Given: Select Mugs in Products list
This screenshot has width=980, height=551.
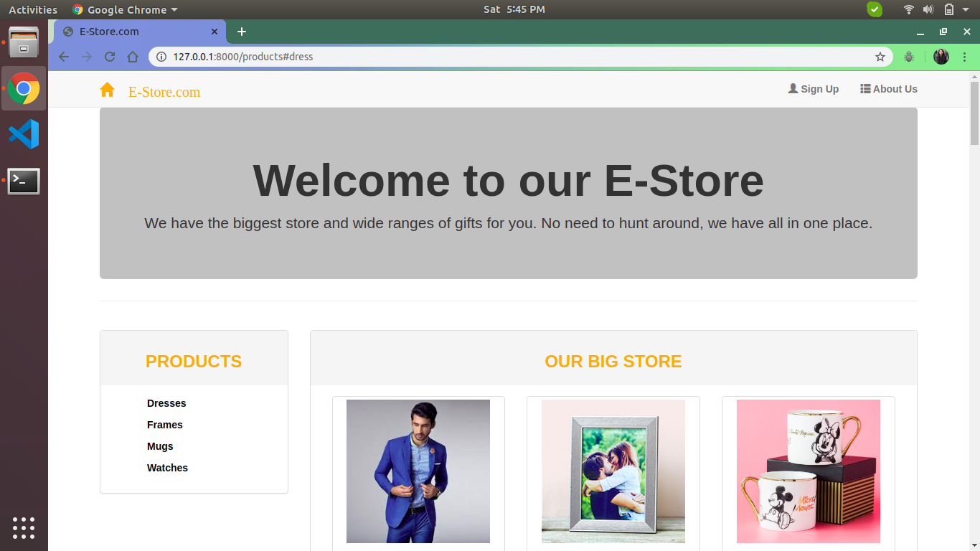Looking at the screenshot, I should click(160, 446).
